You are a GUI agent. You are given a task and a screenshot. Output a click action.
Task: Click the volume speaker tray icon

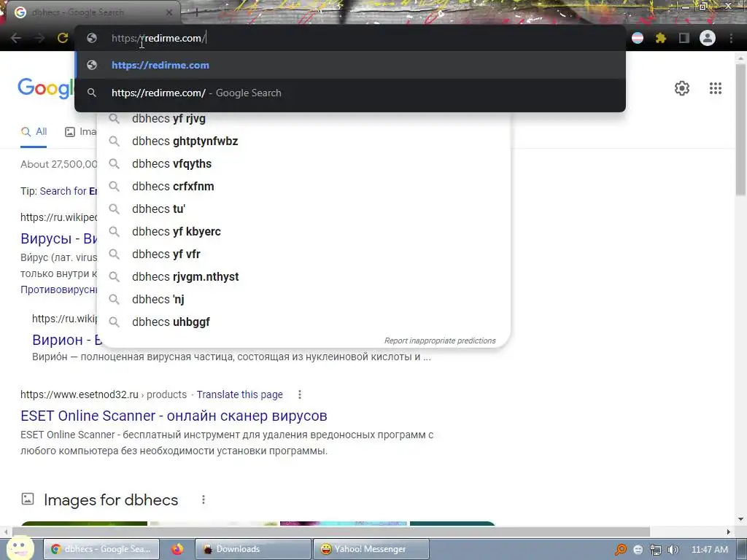click(x=673, y=550)
